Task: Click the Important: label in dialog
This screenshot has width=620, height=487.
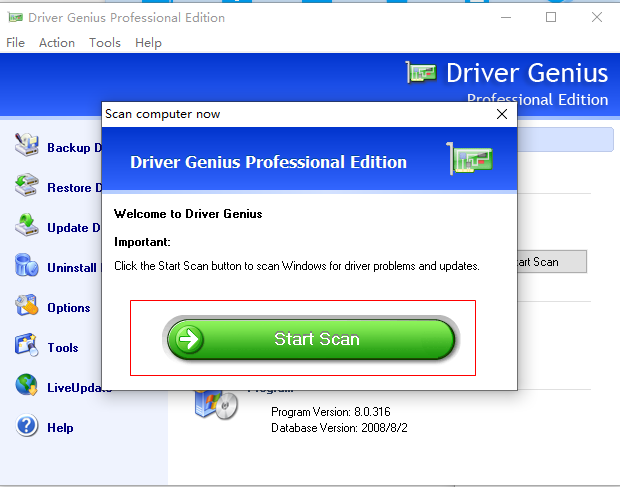Action: pyautogui.click(x=142, y=242)
